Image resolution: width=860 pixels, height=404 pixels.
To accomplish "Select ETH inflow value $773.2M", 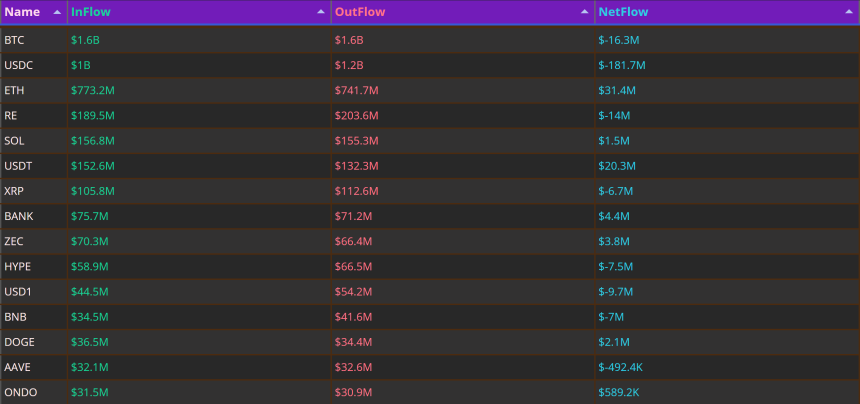I will (x=93, y=90).
